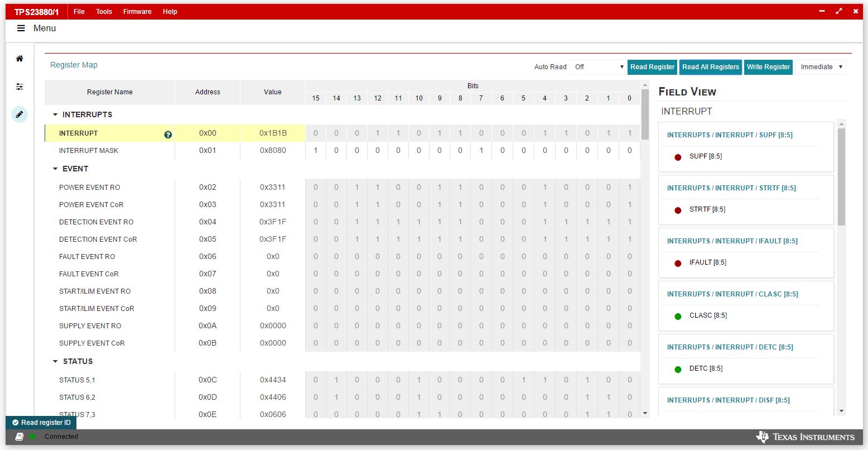The height and width of the screenshot is (450, 868).
Task: Open the log book icon in status bar
Action: tap(20, 437)
